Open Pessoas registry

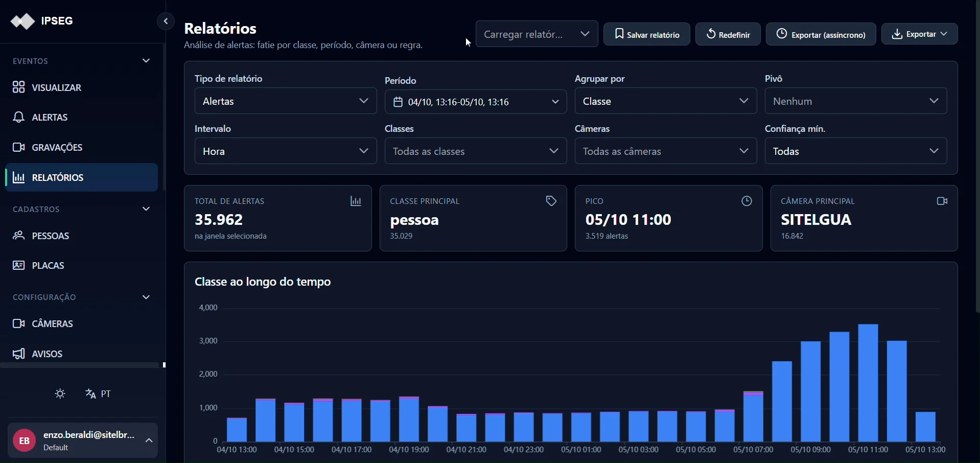[x=82, y=236]
